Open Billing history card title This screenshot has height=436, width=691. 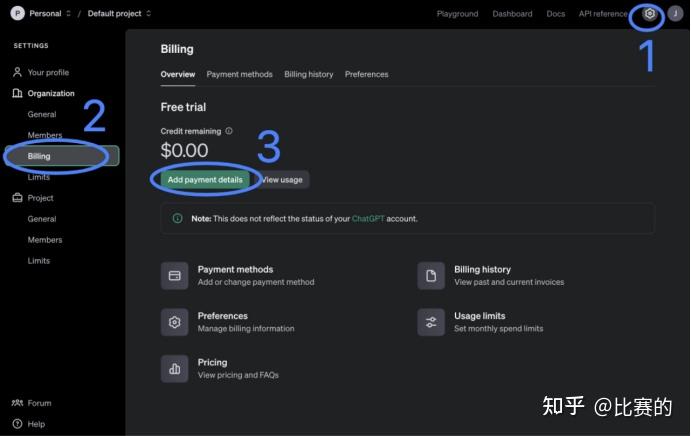[482, 269]
